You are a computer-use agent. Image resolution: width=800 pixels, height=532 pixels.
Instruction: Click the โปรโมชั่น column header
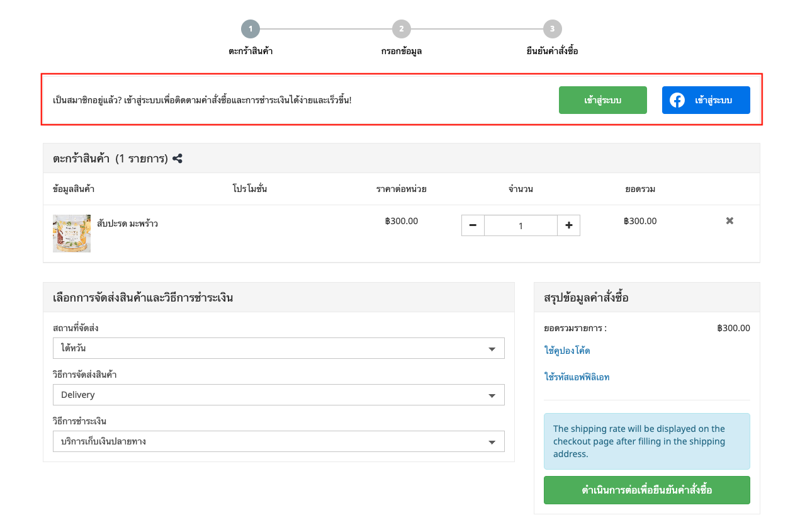tap(249, 189)
